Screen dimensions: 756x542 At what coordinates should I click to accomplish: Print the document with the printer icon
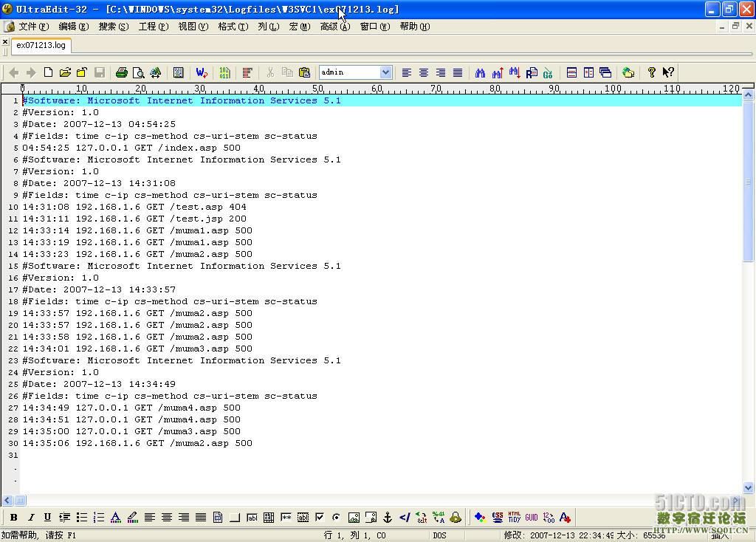pyautogui.click(x=122, y=72)
